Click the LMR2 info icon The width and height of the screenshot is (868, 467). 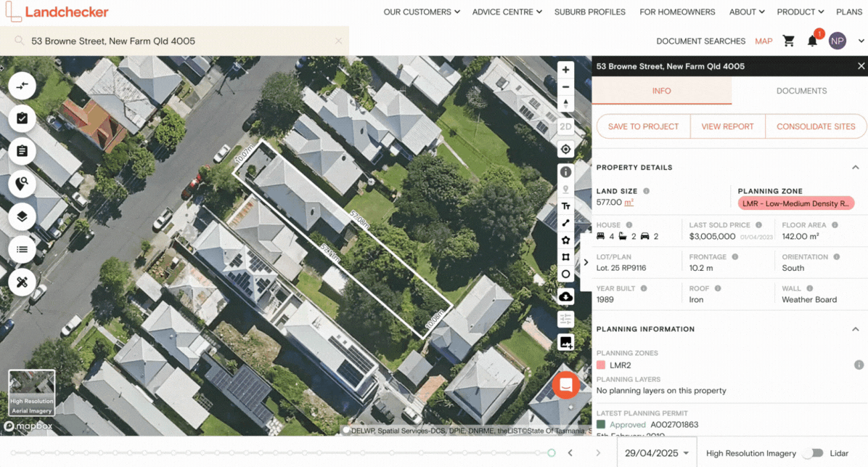click(x=859, y=365)
